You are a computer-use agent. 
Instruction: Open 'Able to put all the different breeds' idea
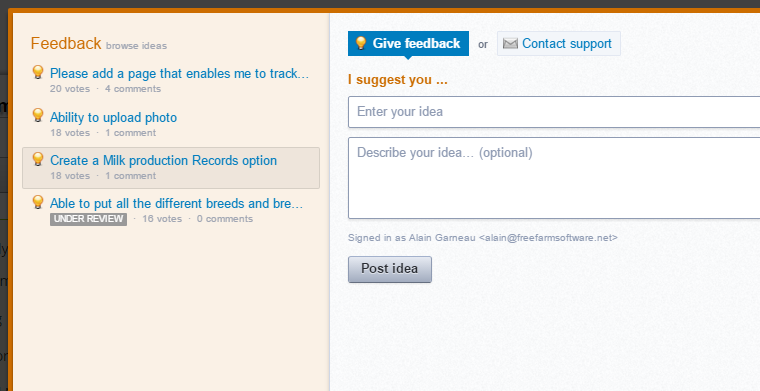(176, 203)
